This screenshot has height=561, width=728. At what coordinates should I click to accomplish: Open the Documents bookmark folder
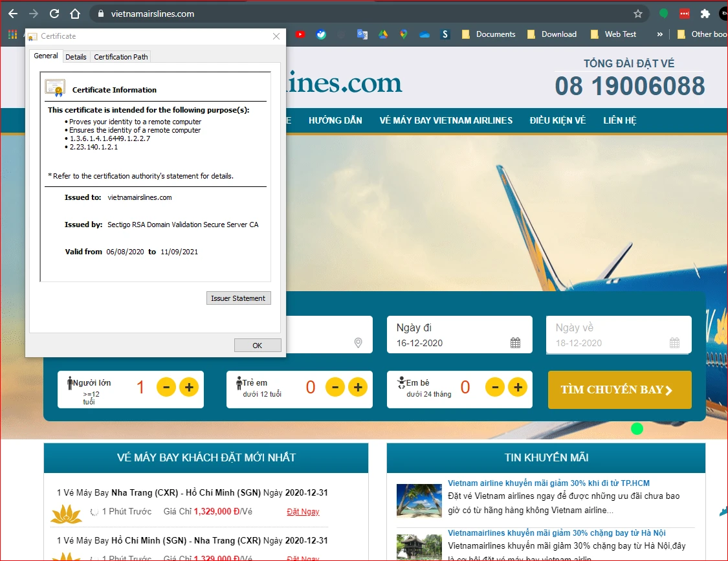click(x=489, y=34)
